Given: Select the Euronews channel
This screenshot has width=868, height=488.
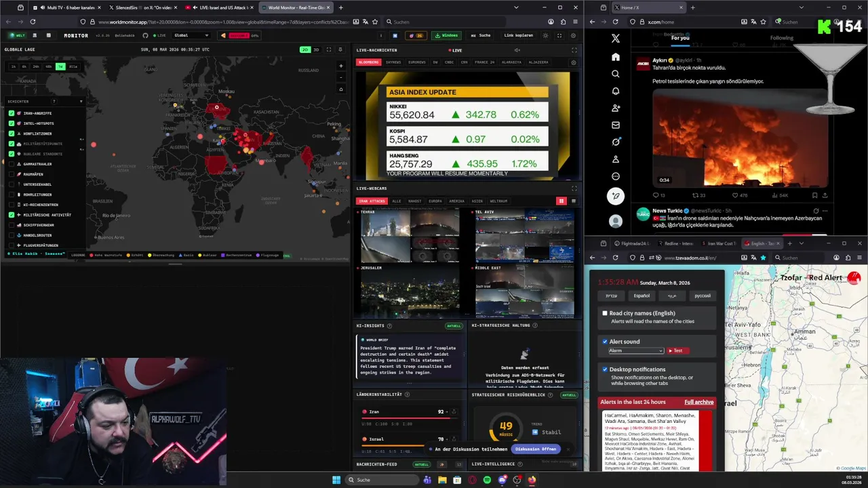Looking at the screenshot, I should (x=417, y=62).
